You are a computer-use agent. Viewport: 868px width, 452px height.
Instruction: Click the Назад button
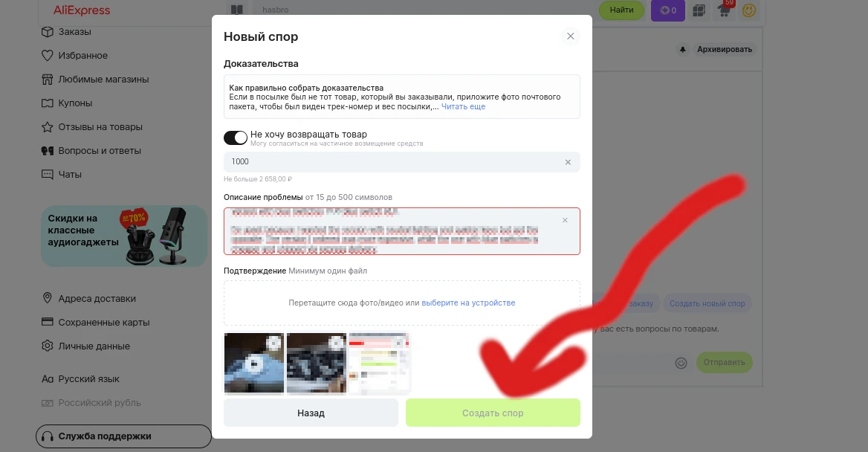point(311,413)
